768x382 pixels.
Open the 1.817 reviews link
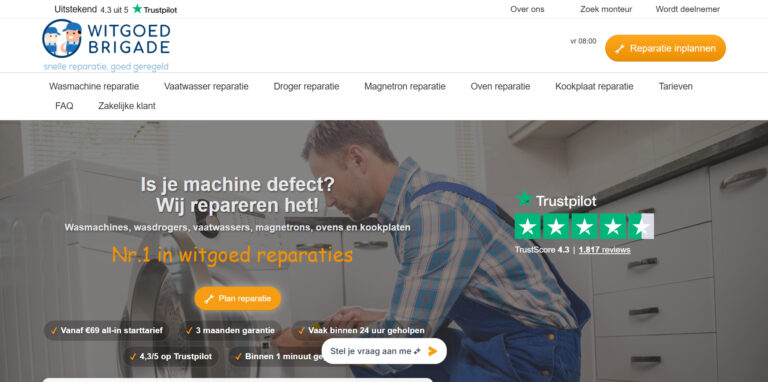604,250
